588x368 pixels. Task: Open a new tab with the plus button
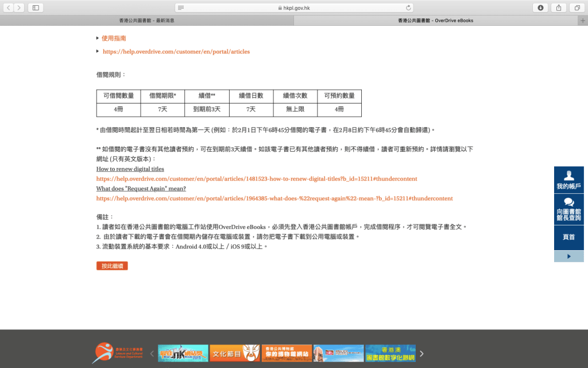[x=583, y=20]
